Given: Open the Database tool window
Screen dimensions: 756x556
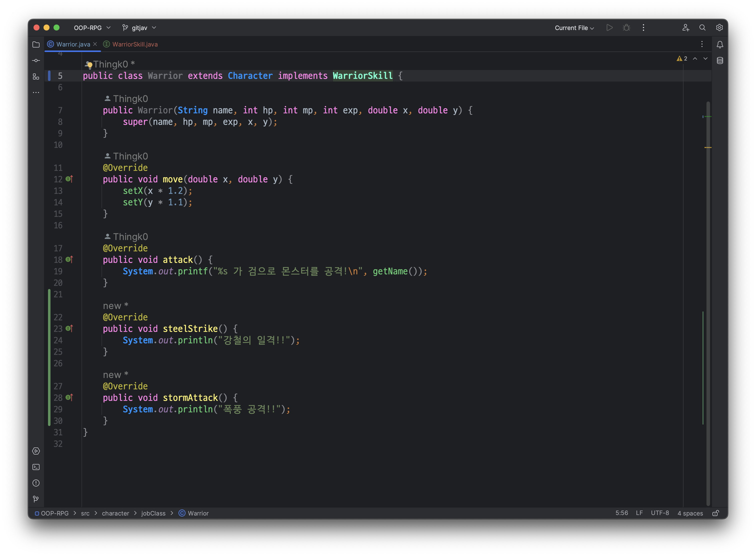Looking at the screenshot, I should click(720, 60).
